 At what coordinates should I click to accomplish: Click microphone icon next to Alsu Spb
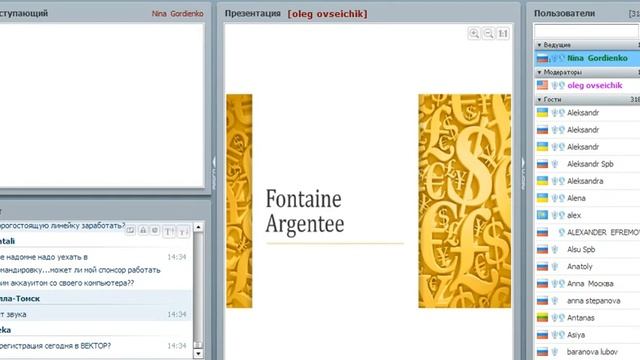tap(554, 249)
